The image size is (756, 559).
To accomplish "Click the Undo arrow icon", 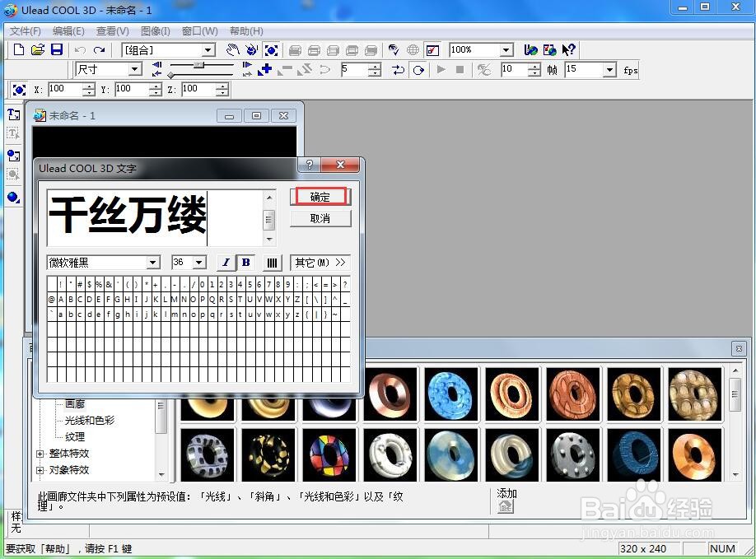I will click(x=81, y=50).
